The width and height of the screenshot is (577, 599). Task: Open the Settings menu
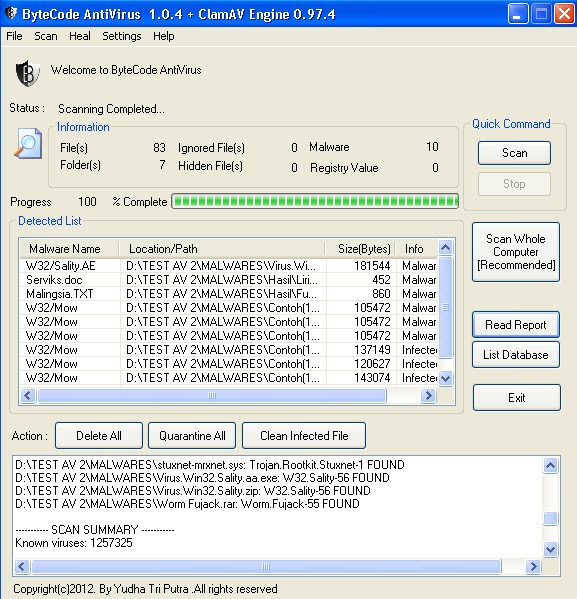click(122, 36)
